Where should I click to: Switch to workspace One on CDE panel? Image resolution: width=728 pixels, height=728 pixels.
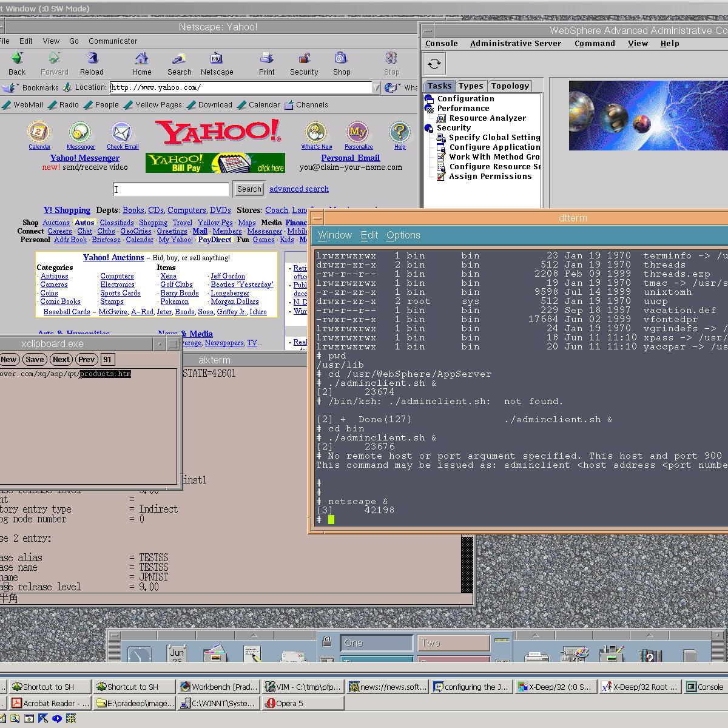coord(376,643)
